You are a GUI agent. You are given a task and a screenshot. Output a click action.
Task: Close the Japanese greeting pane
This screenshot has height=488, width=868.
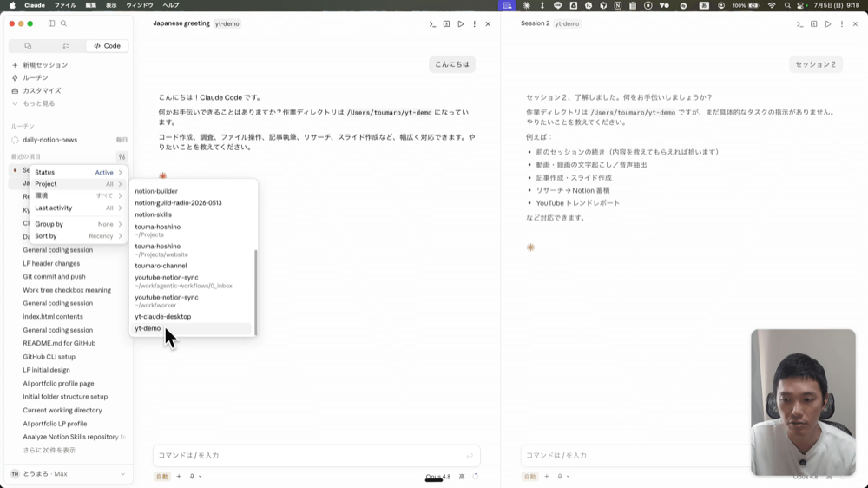pyautogui.click(x=488, y=23)
